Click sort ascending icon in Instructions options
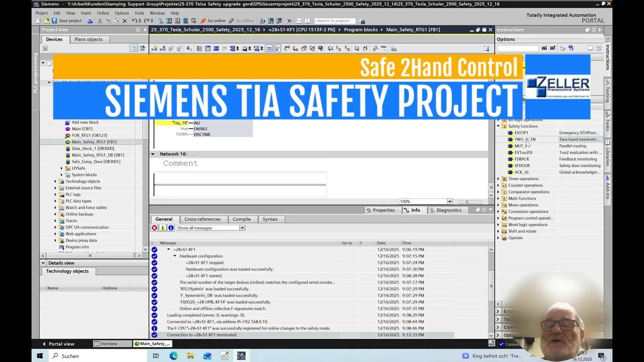The image size is (644, 362). [x=544, y=48]
